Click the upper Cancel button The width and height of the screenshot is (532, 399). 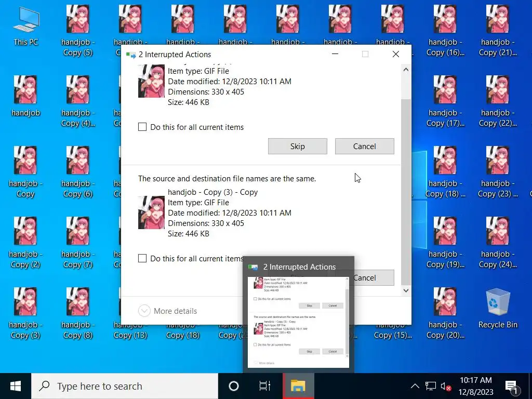(x=364, y=146)
